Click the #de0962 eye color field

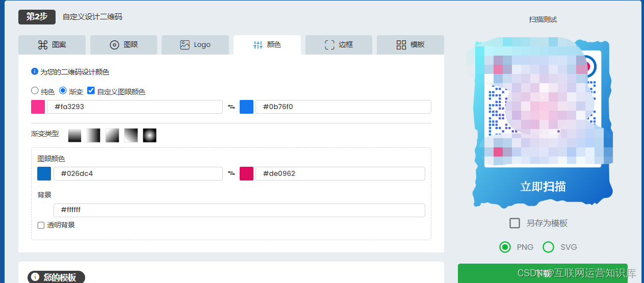(x=340, y=173)
